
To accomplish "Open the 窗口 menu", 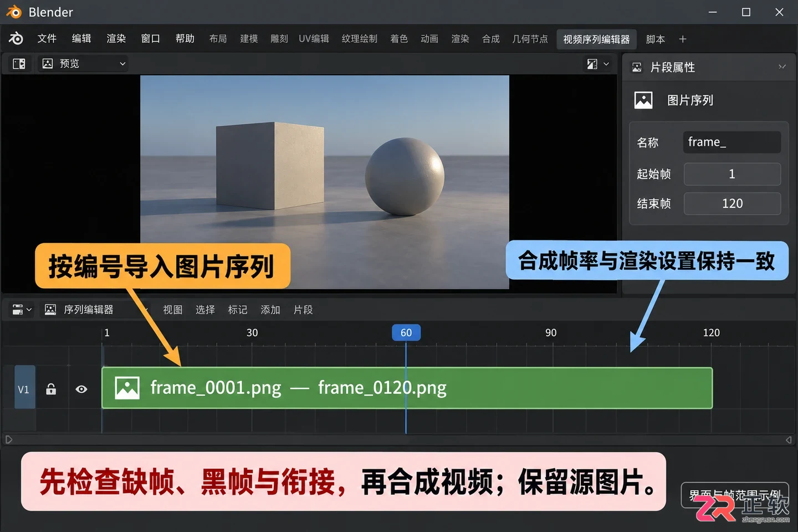I will pos(151,38).
